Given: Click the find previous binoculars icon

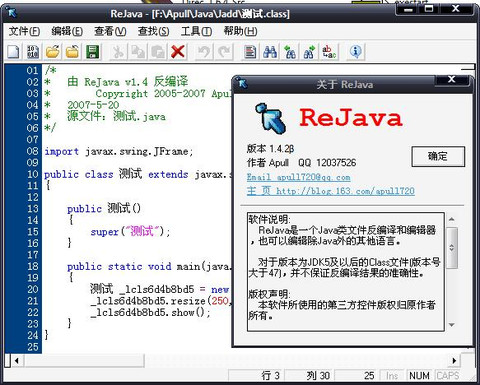Looking at the screenshot, I should pyautogui.click(x=290, y=52).
